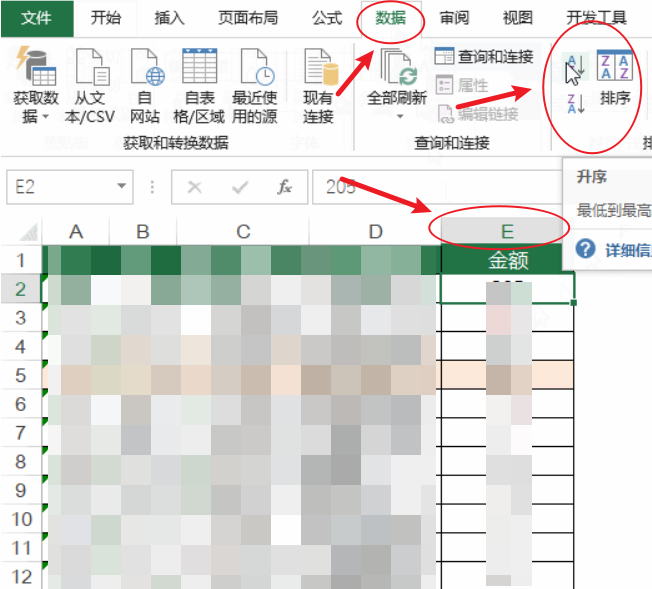652x589 pixels.
Task: Expand the 获取数据 dropdown arrow
Action: tap(45, 117)
